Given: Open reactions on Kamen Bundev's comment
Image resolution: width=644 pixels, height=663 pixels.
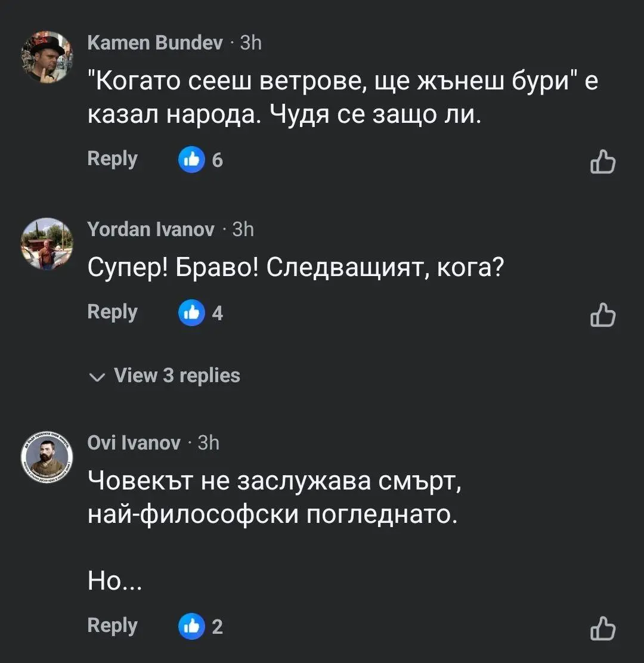Looking at the screenshot, I should click(201, 160).
